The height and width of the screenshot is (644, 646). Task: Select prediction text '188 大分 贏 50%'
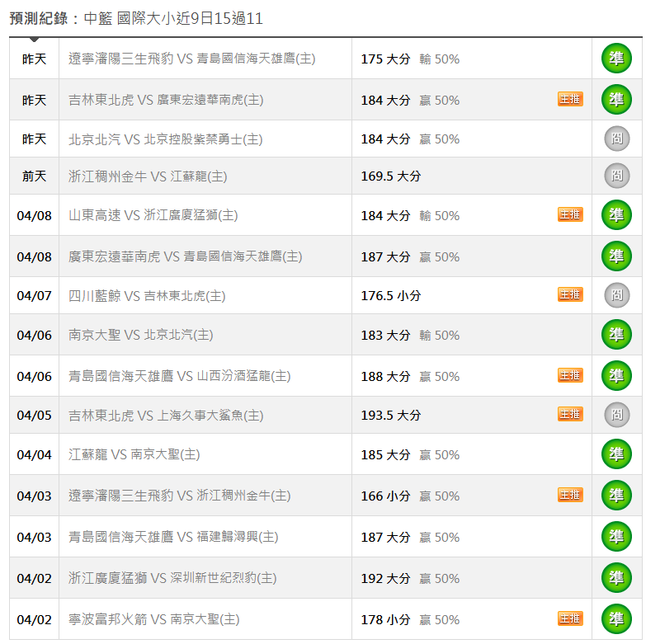[410, 376]
